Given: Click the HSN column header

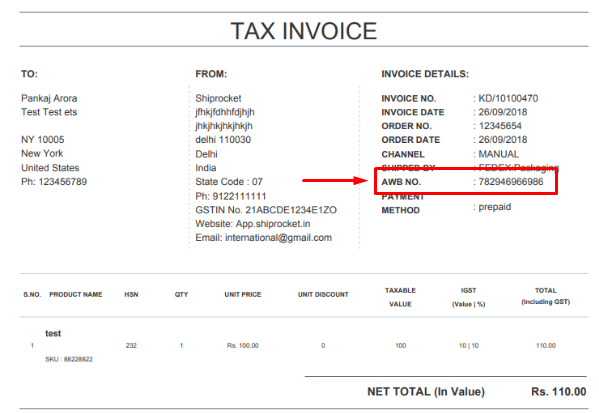Looking at the screenshot, I should pos(131,295).
